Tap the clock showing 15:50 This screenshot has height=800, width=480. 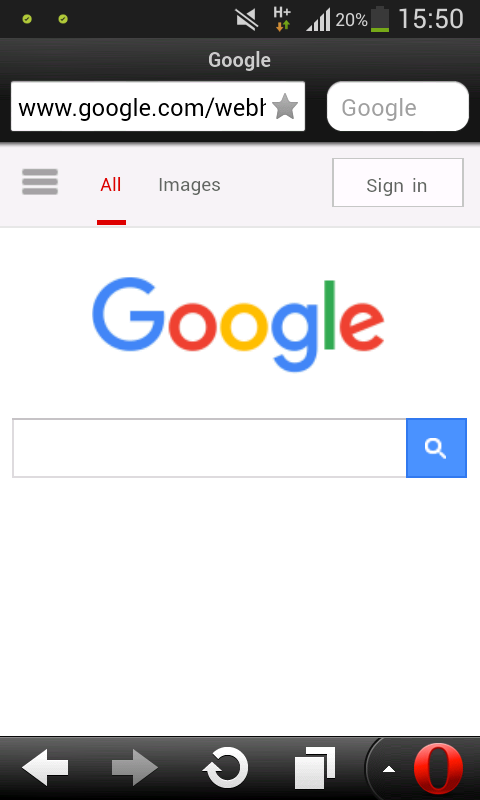431,19
